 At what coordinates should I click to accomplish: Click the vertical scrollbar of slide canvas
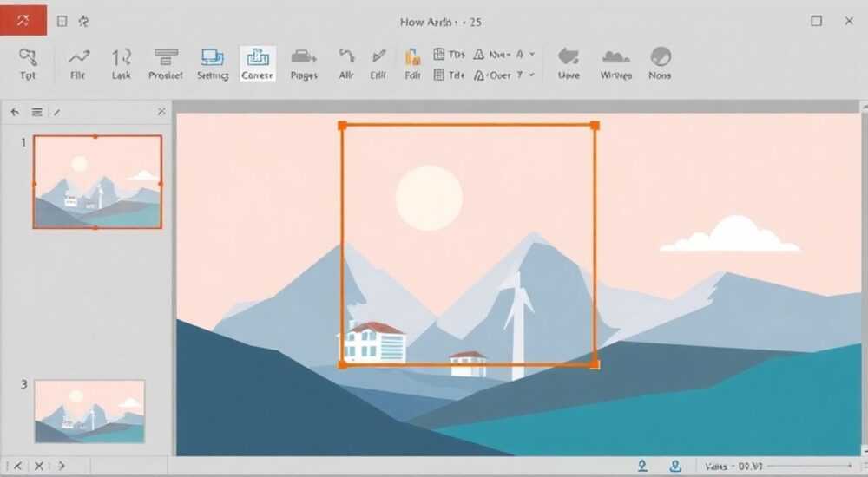tap(865, 278)
